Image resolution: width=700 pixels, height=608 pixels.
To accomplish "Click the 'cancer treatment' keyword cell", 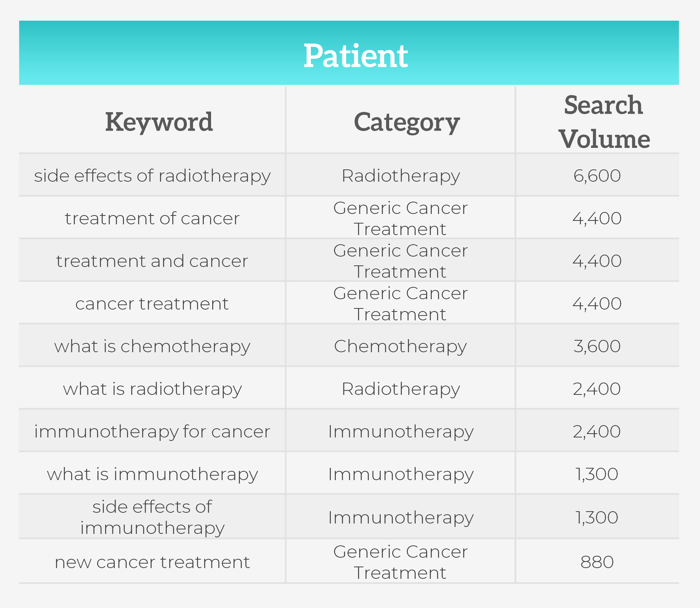I will click(152, 304).
